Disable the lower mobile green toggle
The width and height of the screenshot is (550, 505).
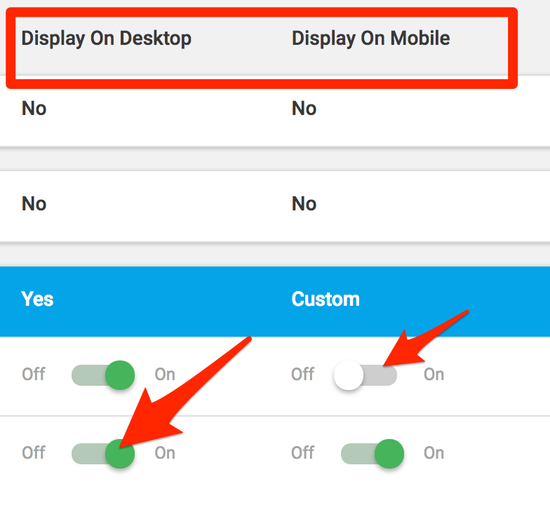pos(373,453)
